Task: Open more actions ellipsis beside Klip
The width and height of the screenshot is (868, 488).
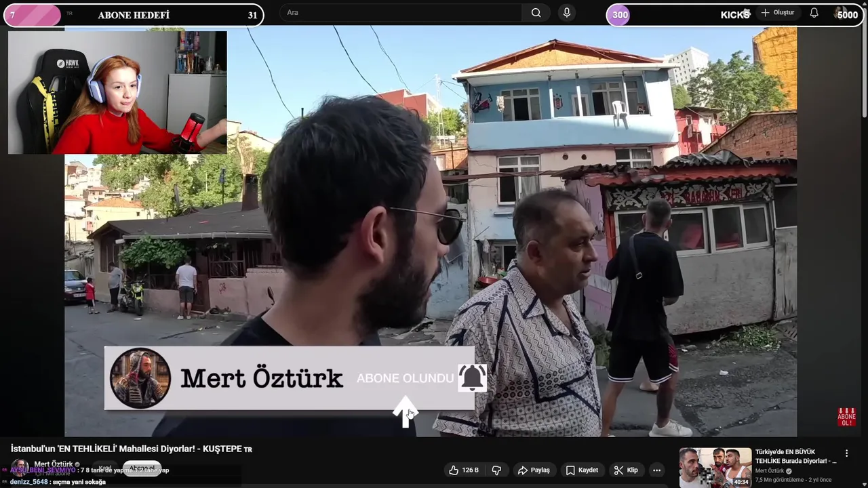Action: 656,470
